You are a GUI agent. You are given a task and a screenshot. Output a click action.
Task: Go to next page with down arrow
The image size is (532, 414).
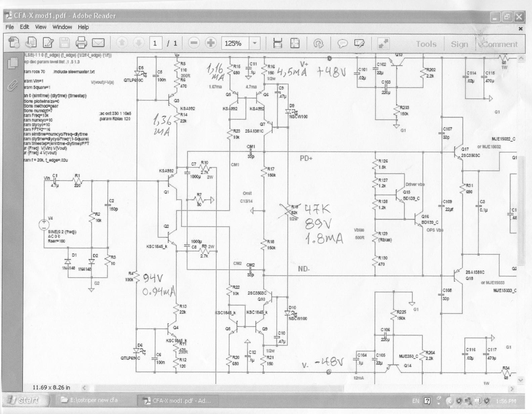tap(138, 43)
